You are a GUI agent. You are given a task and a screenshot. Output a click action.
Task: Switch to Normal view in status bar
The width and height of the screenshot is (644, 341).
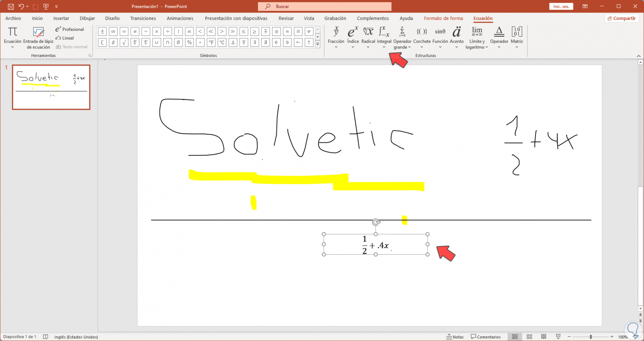click(515, 337)
